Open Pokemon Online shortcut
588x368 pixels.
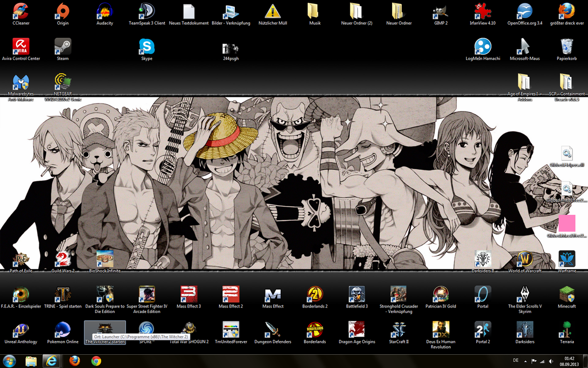coord(63,329)
